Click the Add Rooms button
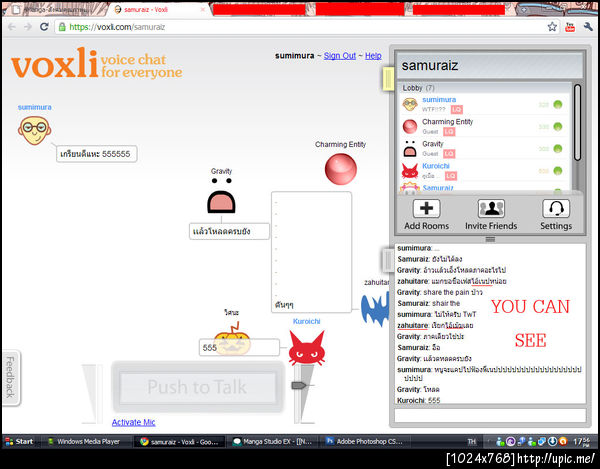 426,214
